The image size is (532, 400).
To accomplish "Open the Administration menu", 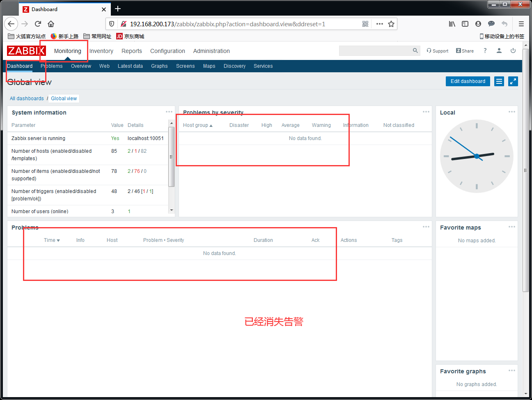I will 211,51.
